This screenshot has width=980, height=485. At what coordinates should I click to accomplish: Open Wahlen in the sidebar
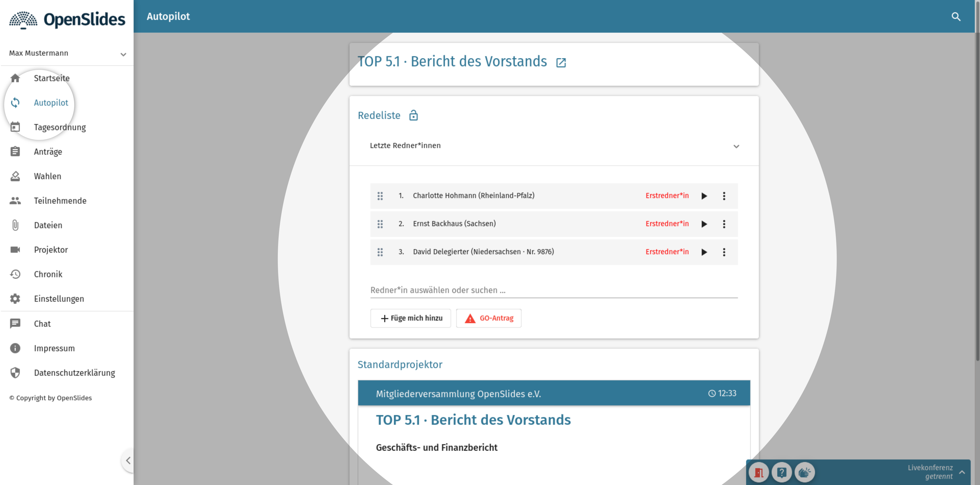pos(67,176)
